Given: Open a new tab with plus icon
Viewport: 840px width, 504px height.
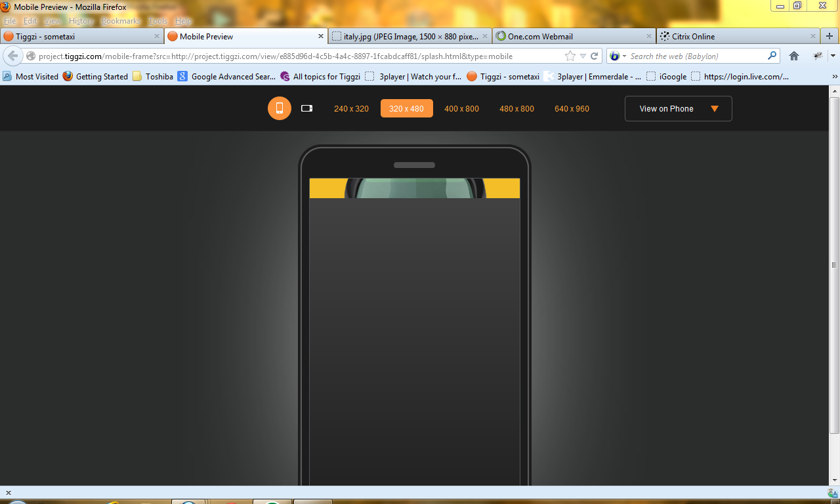Looking at the screenshot, I should click(829, 36).
